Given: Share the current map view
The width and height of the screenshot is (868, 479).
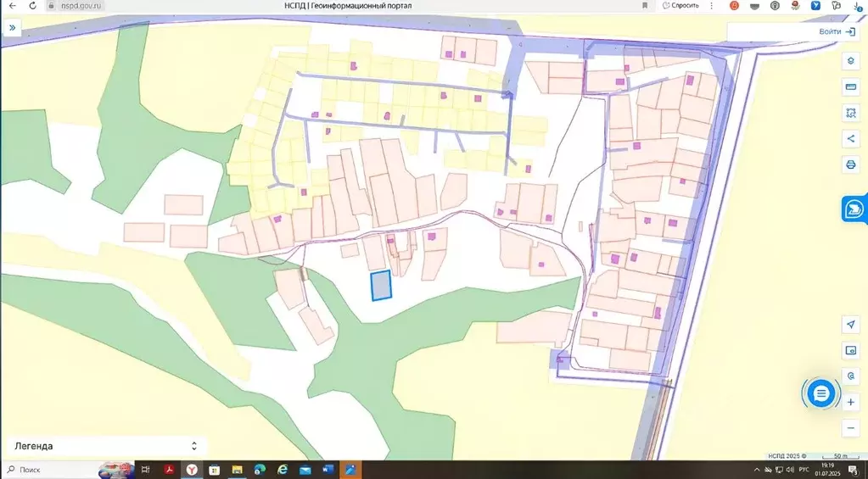Looking at the screenshot, I should 851,139.
